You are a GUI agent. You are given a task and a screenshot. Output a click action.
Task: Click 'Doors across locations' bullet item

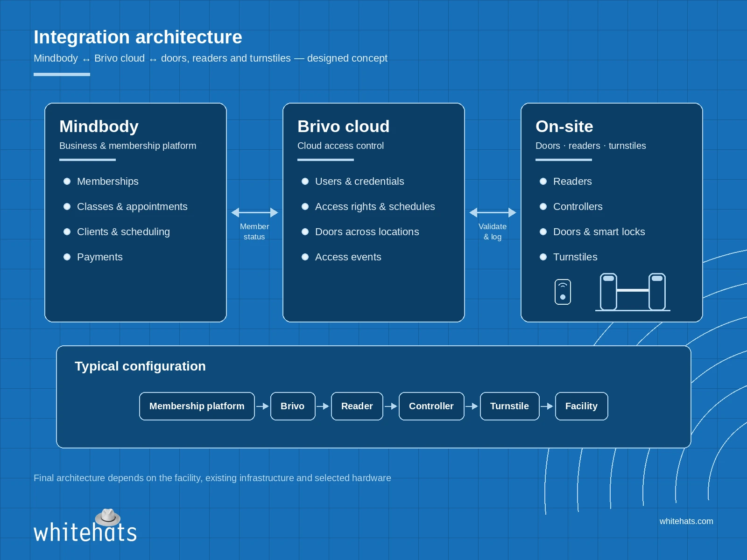(x=360, y=232)
